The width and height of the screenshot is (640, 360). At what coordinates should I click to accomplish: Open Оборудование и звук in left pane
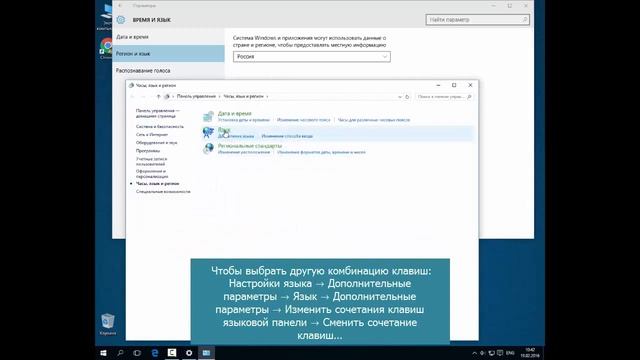[x=156, y=143]
